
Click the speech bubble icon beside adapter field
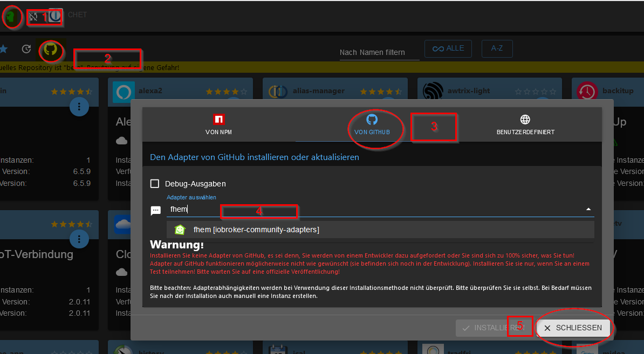[x=156, y=211]
